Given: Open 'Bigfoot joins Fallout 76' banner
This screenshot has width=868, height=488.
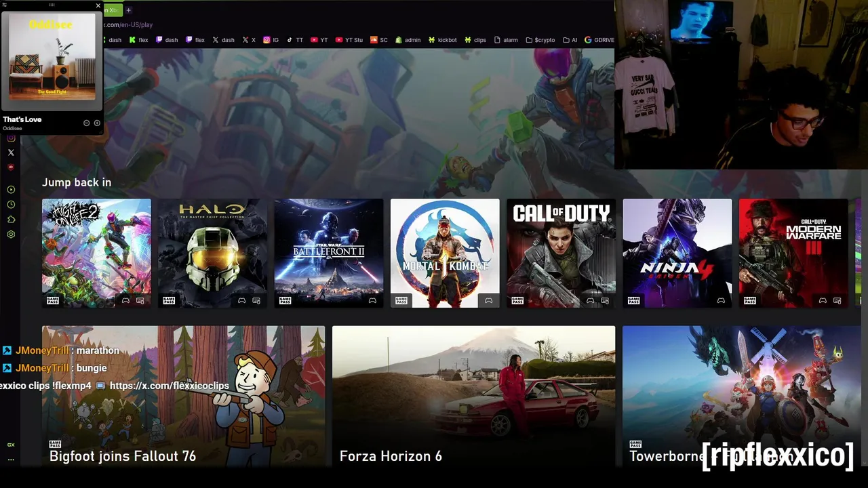Looking at the screenshot, I should pyautogui.click(x=184, y=396).
